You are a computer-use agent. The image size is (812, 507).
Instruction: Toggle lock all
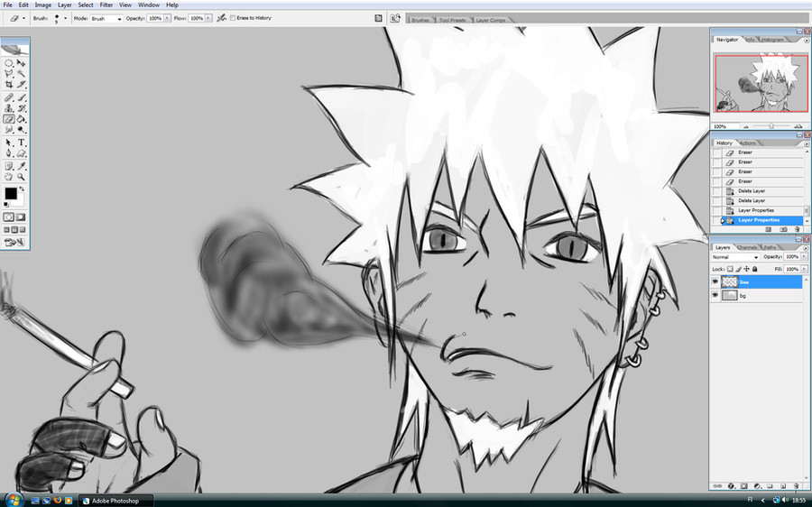(754, 270)
